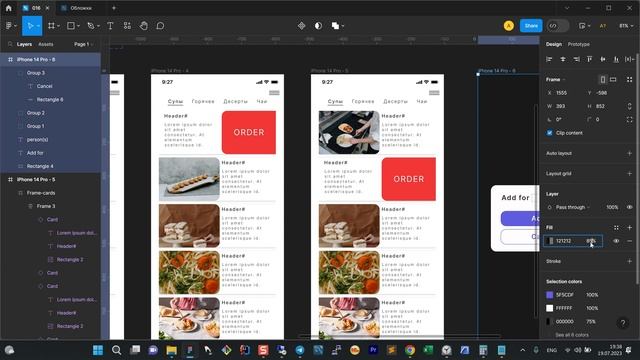Screen dimensions: 640x360
Task: Add a new fill with plus
Action: pos(629,227)
